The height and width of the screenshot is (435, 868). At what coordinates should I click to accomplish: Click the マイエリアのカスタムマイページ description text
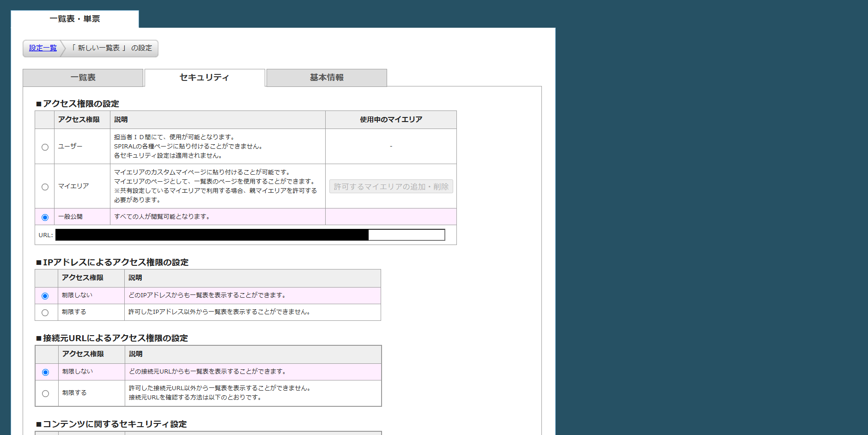coord(203,172)
